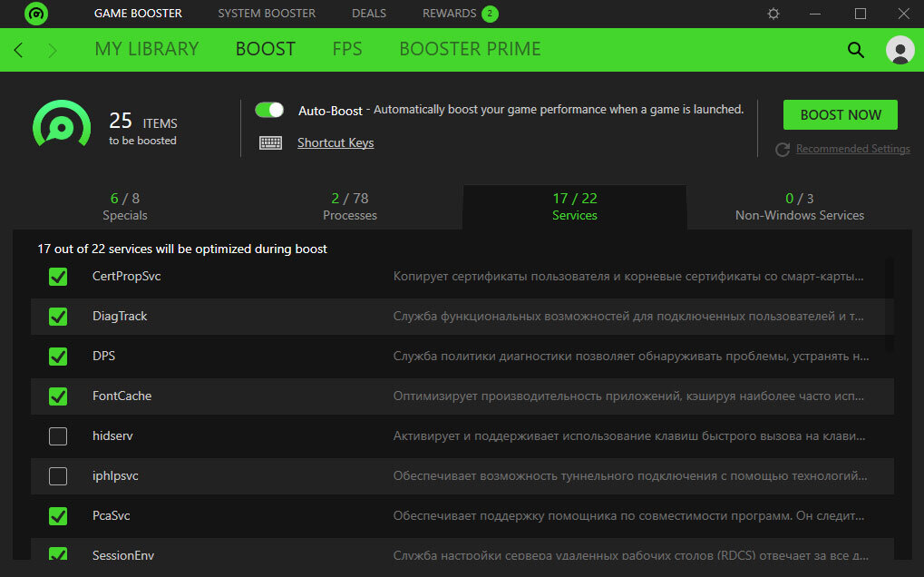Click the hidserv service description

(x=628, y=436)
